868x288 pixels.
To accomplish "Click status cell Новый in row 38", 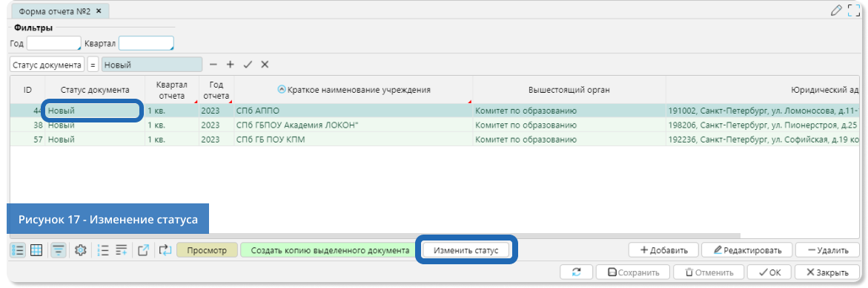I will coord(95,125).
